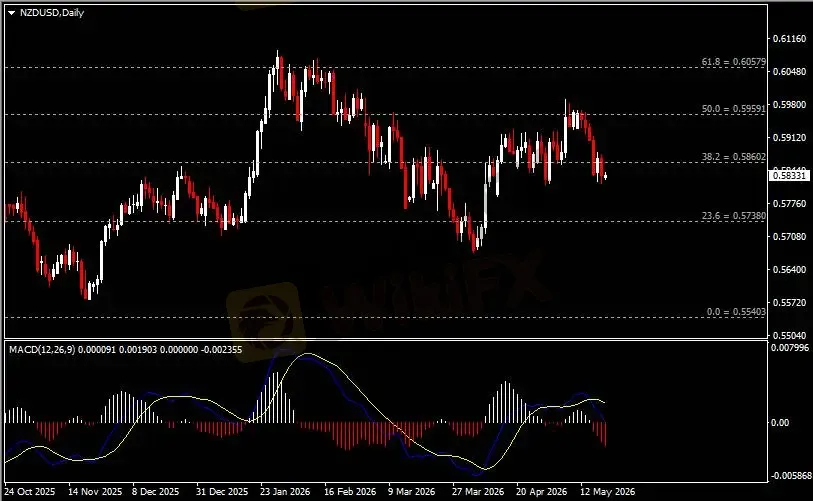Select the 38.2 = 0.58602 Fibonacci label

[733, 157]
